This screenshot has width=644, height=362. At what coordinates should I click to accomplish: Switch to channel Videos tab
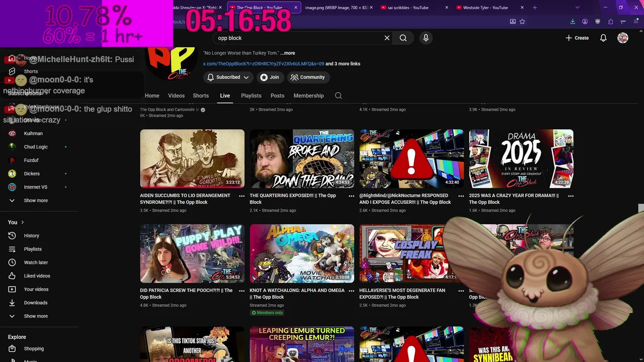[x=176, y=96]
